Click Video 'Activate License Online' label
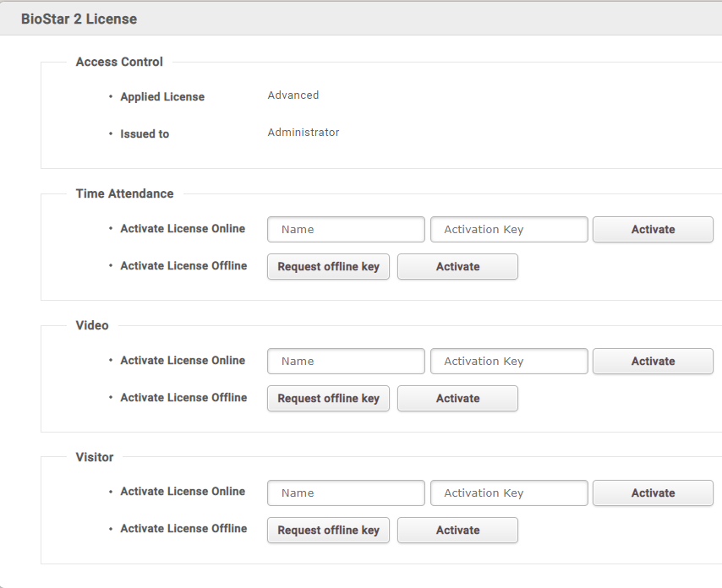 click(183, 360)
